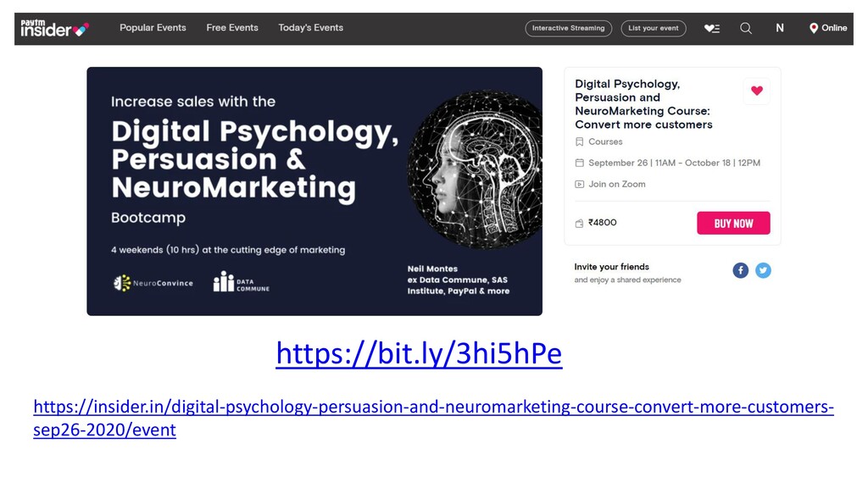The width and height of the screenshot is (868, 488).
Task: Click the location pin icon beside Online
Action: point(813,28)
